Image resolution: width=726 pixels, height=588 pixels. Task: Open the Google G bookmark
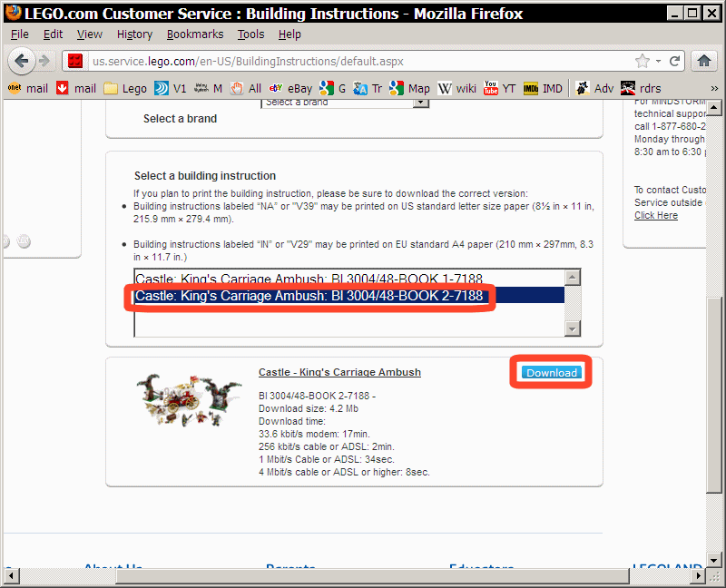coord(332,88)
